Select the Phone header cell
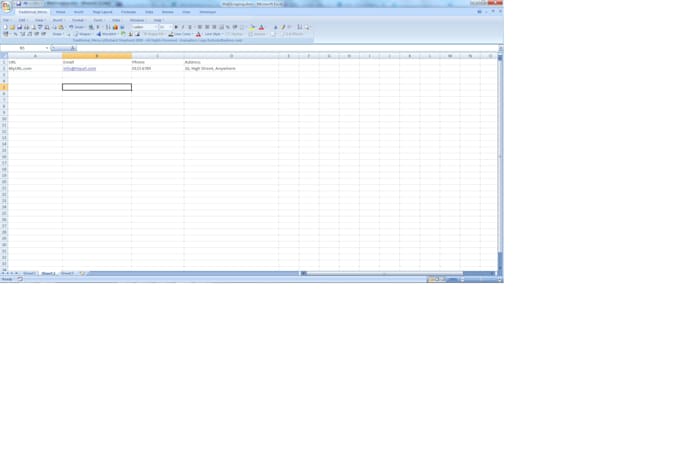This screenshot has height=453, width=680. click(x=157, y=62)
